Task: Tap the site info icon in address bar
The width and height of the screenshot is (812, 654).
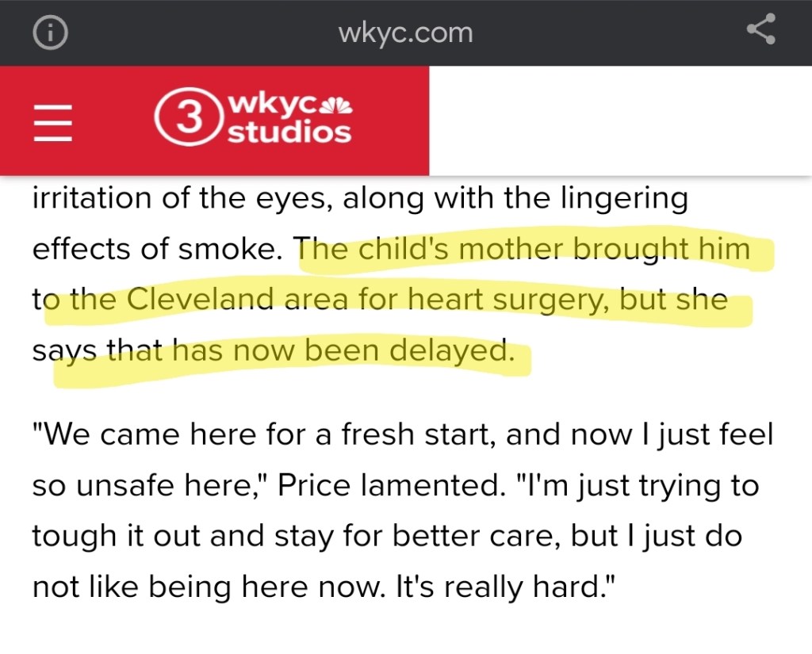Action: (50, 33)
